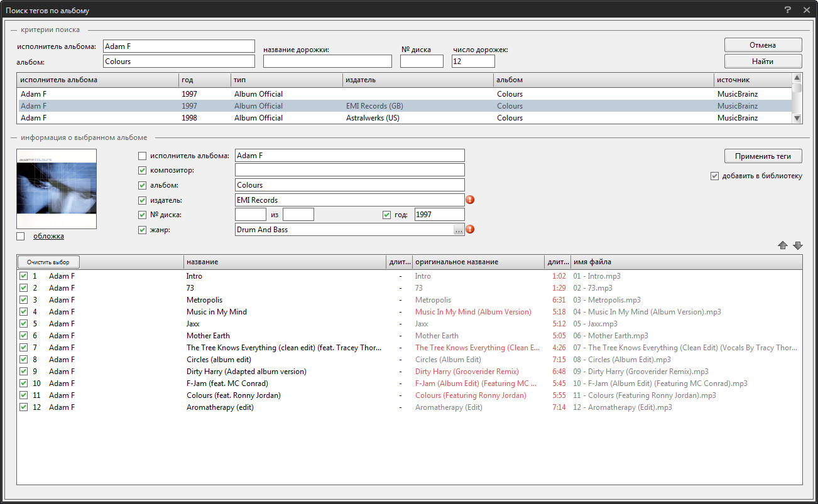Image resolution: width=818 pixels, height=504 pixels.
Task: Click Очистить выбор button
Action: [x=48, y=262]
